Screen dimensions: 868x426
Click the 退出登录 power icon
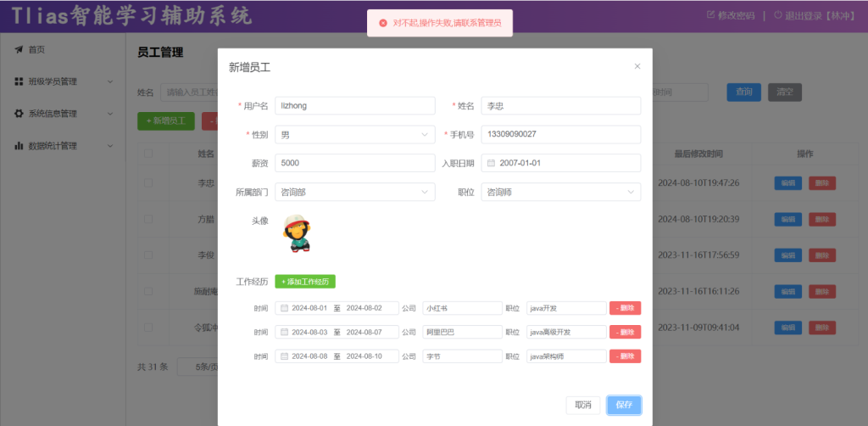(777, 15)
